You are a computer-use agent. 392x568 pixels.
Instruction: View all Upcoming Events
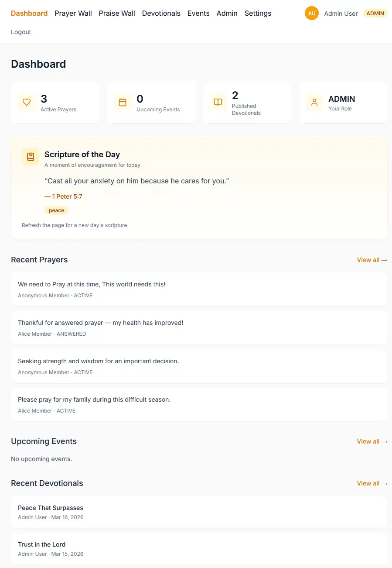pyautogui.click(x=372, y=441)
